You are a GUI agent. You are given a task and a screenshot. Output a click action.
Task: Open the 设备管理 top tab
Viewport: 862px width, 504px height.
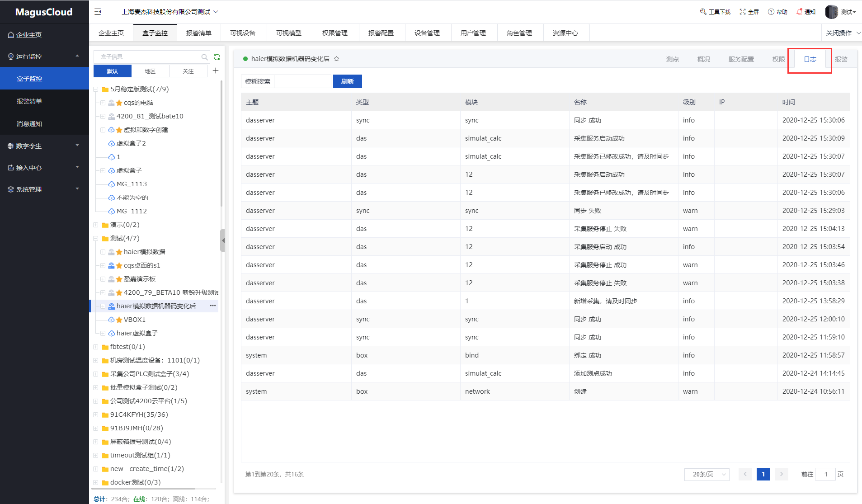pos(427,33)
